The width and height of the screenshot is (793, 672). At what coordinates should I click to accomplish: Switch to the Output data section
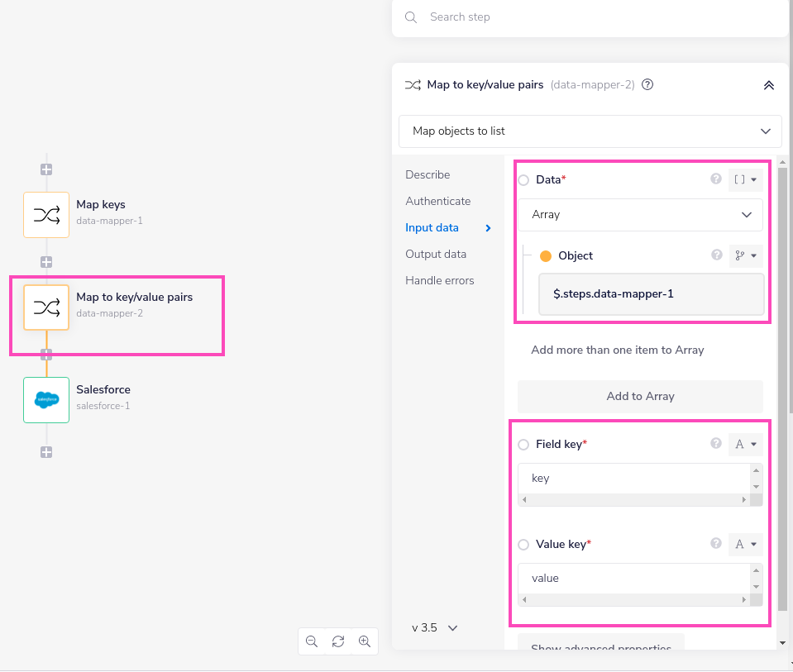pyautogui.click(x=436, y=254)
